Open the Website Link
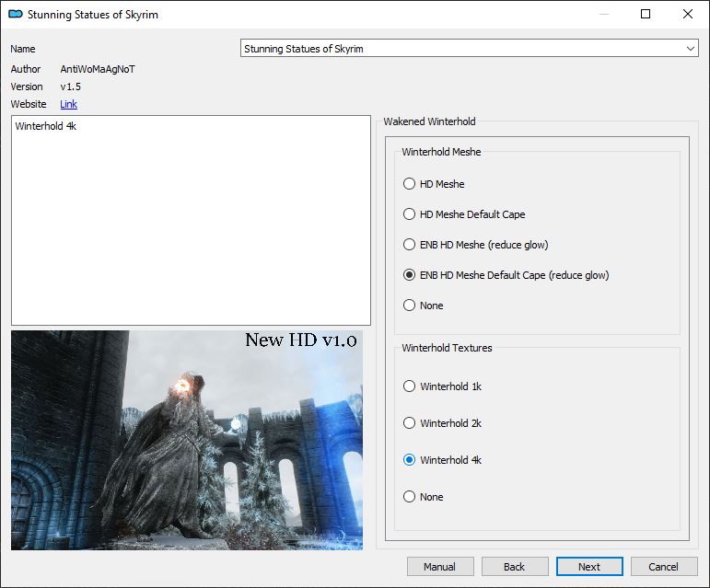 pos(68,104)
